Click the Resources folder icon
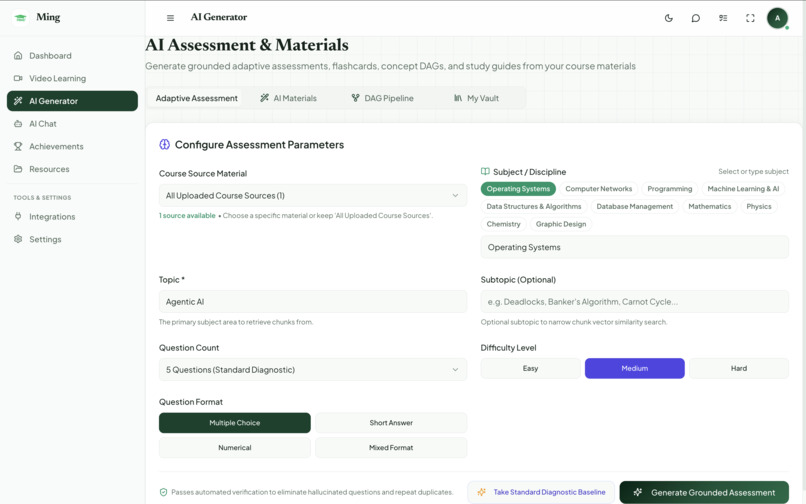Viewport: 806px width, 504px height. tap(18, 169)
